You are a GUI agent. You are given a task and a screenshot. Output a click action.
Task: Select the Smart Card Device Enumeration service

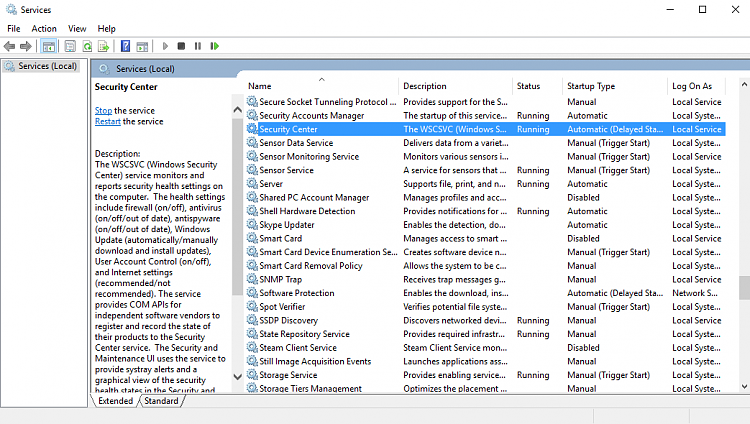pyautogui.click(x=485, y=252)
